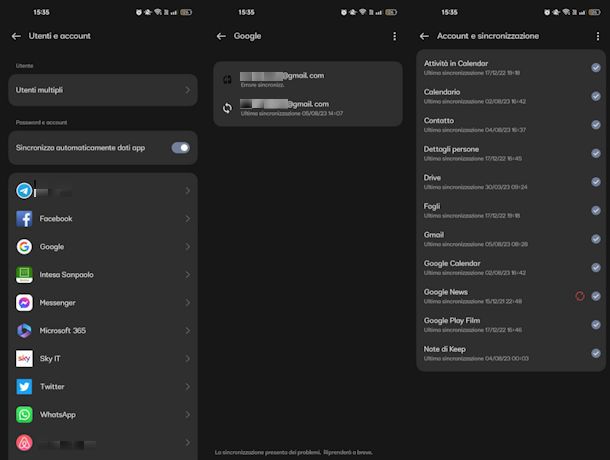Viewport: 610px width, 460px height.
Task: Tap sync icon of second Gmail account
Action: pos(227,108)
